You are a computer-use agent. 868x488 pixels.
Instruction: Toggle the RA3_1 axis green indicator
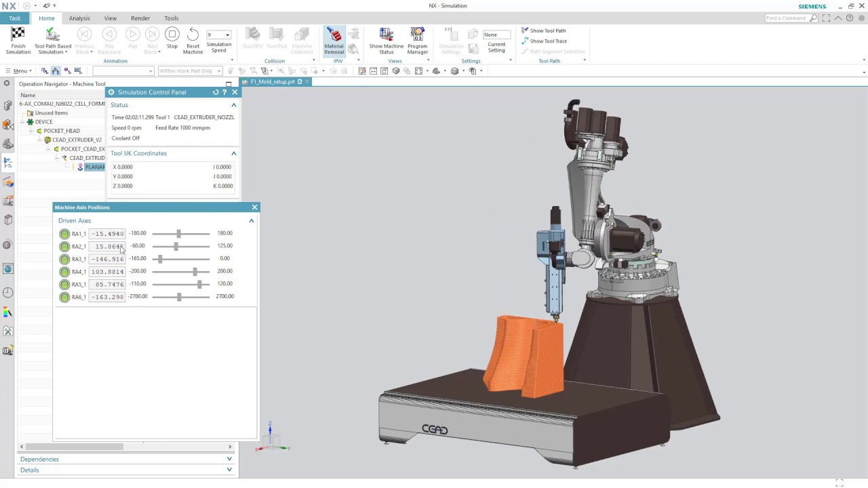click(64, 259)
